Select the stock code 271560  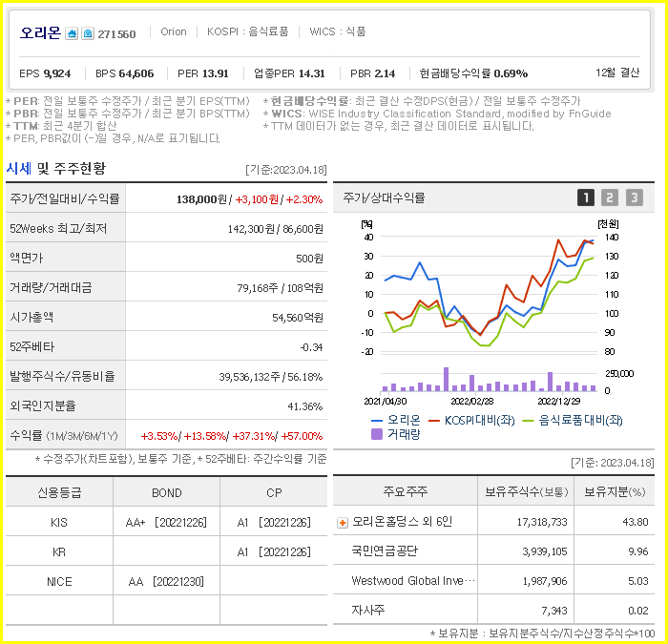coord(116,34)
